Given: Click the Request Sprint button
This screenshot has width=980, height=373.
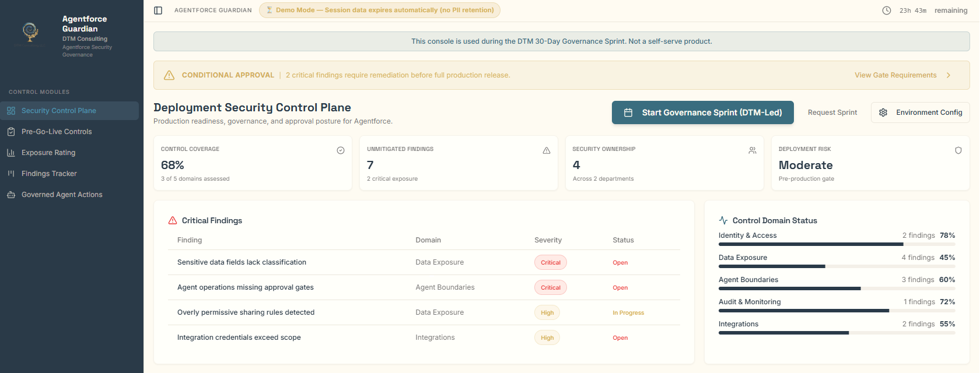Looking at the screenshot, I should (x=832, y=112).
